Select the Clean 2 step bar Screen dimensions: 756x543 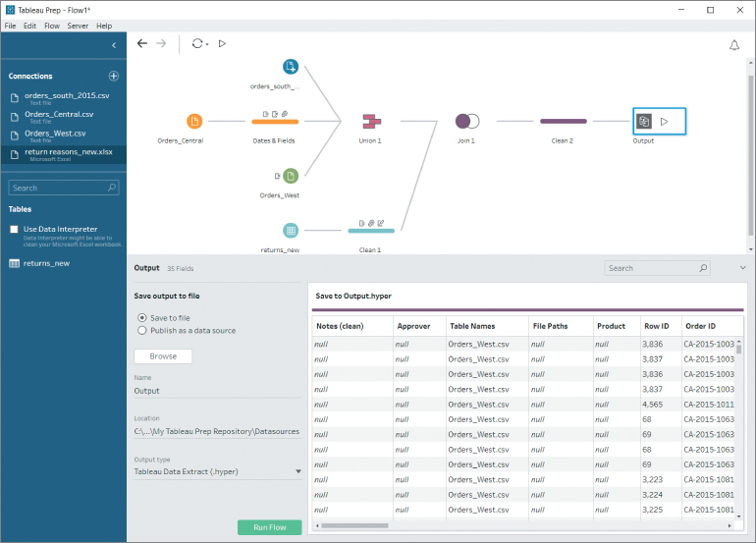tap(564, 122)
